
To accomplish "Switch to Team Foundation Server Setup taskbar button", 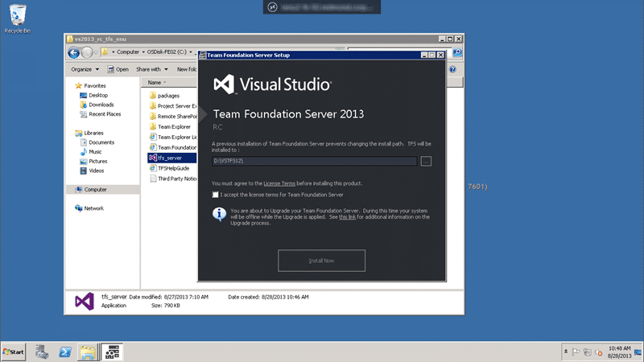I will (112, 352).
